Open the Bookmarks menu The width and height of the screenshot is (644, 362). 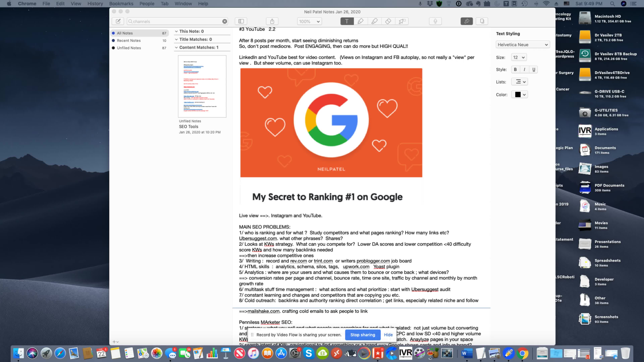click(x=121, y=4)
